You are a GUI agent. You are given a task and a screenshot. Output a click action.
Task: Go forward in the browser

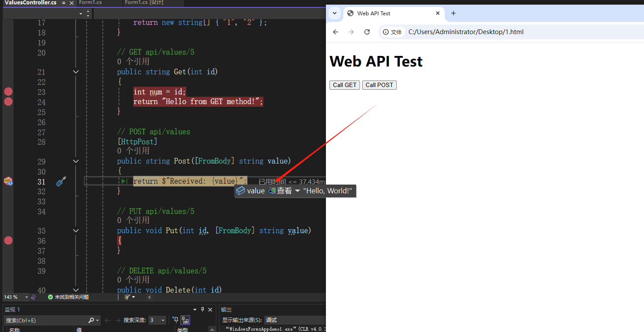[351, 32]
